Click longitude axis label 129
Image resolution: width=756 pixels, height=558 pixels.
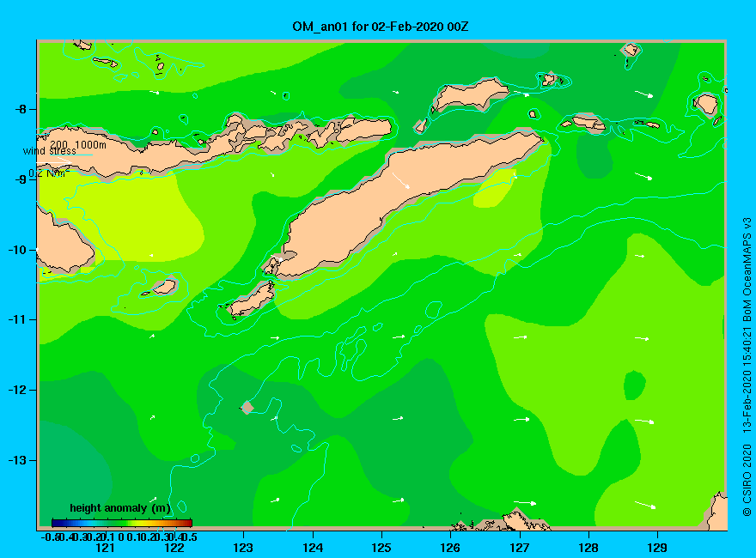coord(657,548)
